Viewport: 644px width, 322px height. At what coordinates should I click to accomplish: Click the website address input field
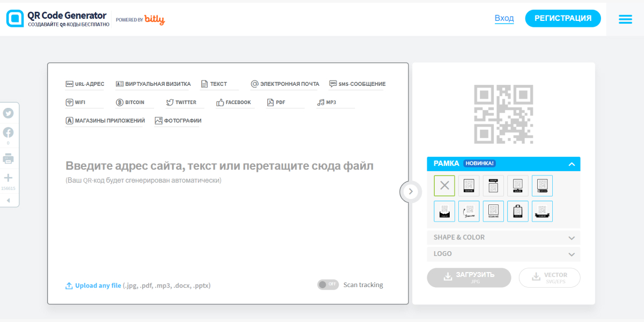coord(219,166)
